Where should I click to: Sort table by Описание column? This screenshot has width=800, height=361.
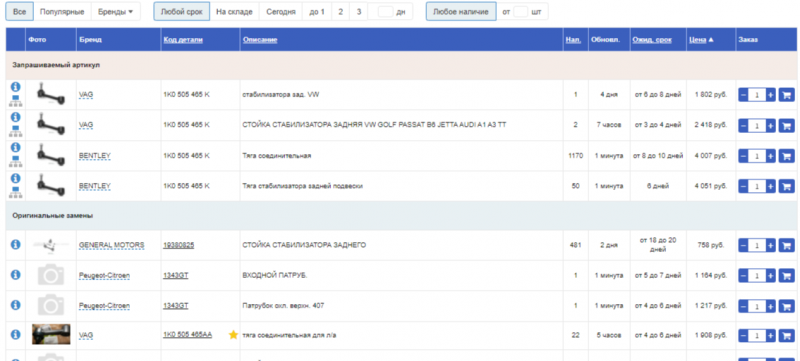pyautogui.click(x=260, y=40)
